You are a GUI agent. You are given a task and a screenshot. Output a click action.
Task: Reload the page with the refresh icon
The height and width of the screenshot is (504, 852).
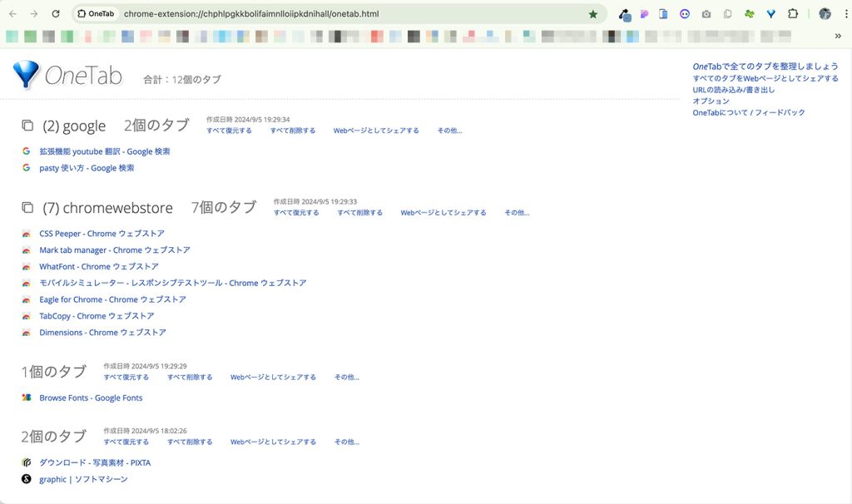tap(56, 13)
